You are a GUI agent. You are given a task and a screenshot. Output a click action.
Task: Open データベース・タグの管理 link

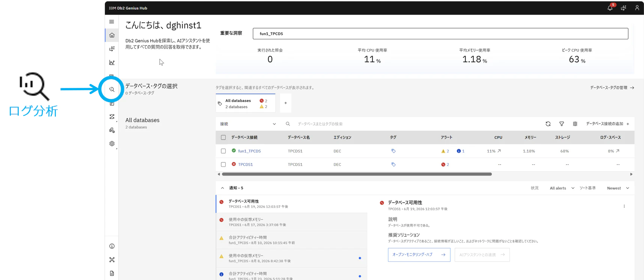pyautogui.click(x=612, y=88)
